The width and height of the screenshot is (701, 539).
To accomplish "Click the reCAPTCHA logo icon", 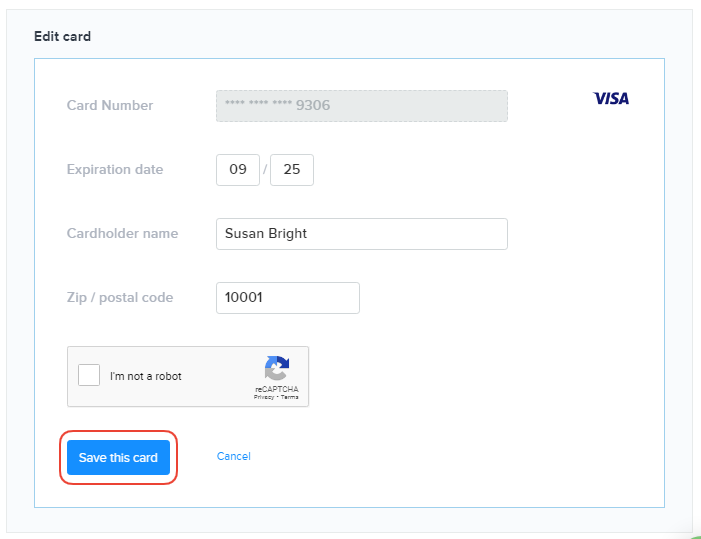I will [x=276, y=368].
